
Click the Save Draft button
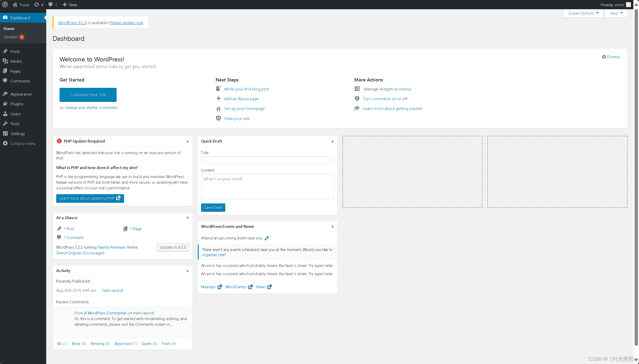pos(213,207)
